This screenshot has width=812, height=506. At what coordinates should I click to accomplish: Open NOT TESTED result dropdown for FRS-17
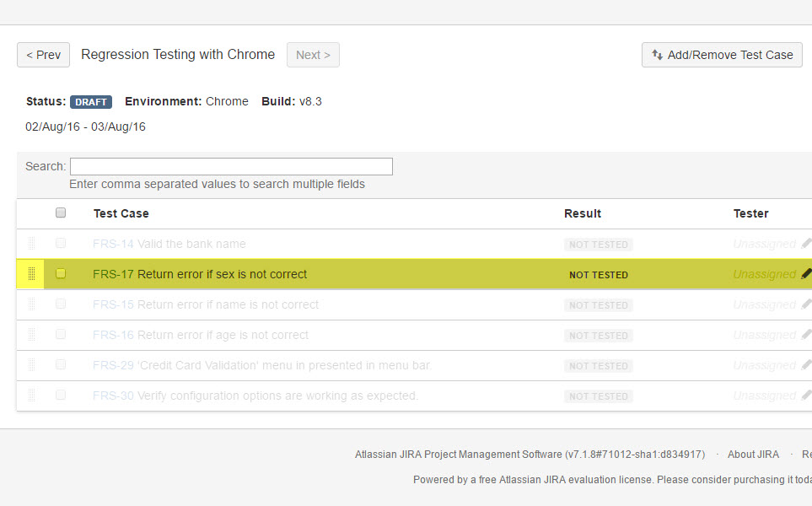[598, 275]
